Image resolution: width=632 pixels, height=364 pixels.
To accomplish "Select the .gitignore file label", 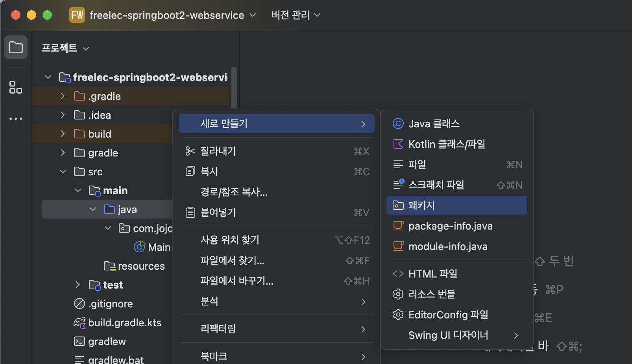I will 111,304.
